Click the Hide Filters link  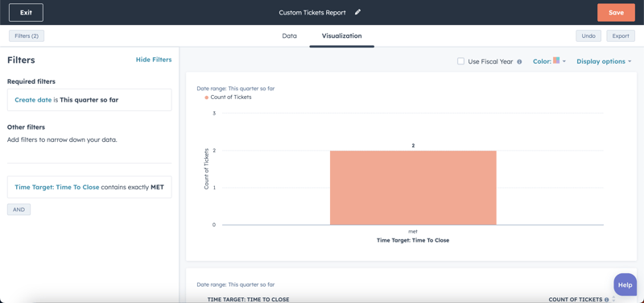pos(154,60)
